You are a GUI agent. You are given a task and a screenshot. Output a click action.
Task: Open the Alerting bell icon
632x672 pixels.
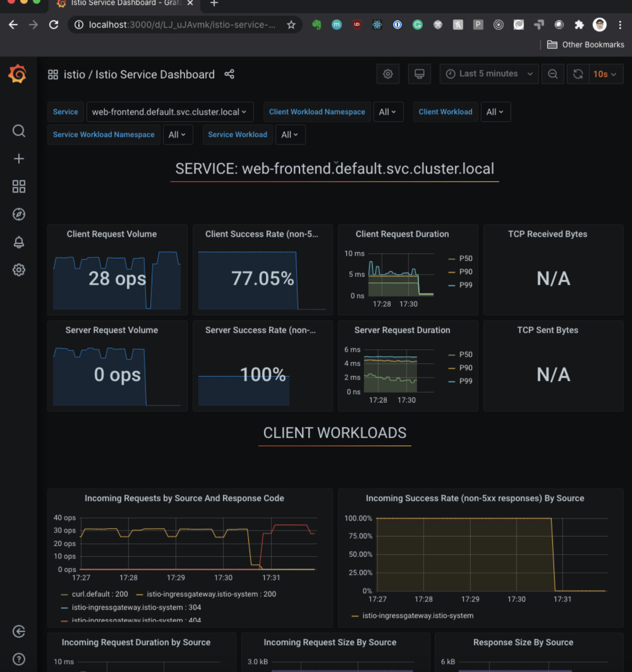pyautogui.click(x=19, y=242)
